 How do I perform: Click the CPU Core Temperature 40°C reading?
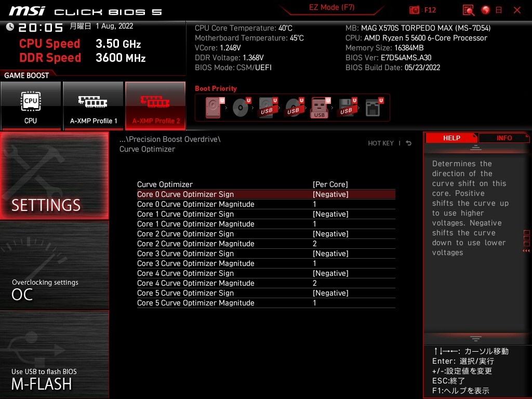[x=244, y=28]
